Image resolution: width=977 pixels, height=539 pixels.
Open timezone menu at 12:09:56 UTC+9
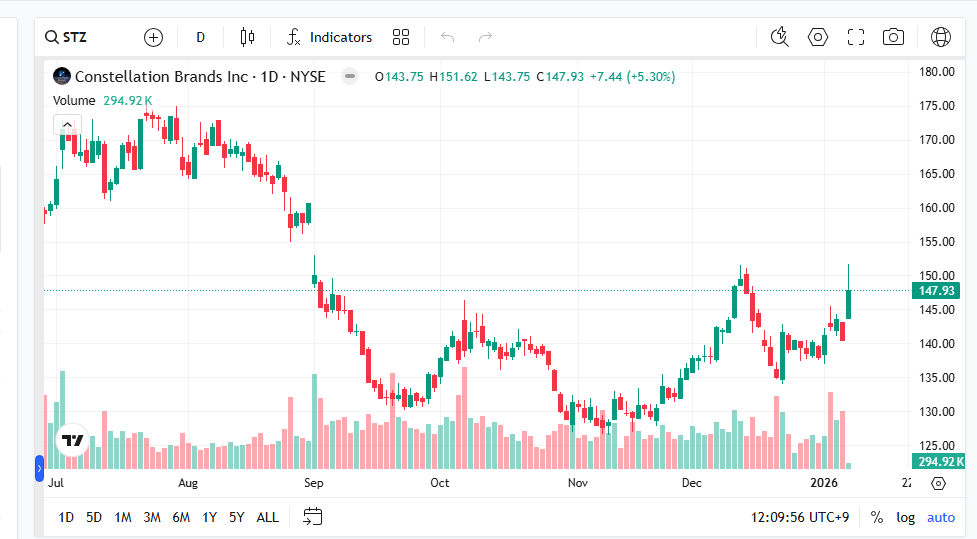tap(799, 517)
